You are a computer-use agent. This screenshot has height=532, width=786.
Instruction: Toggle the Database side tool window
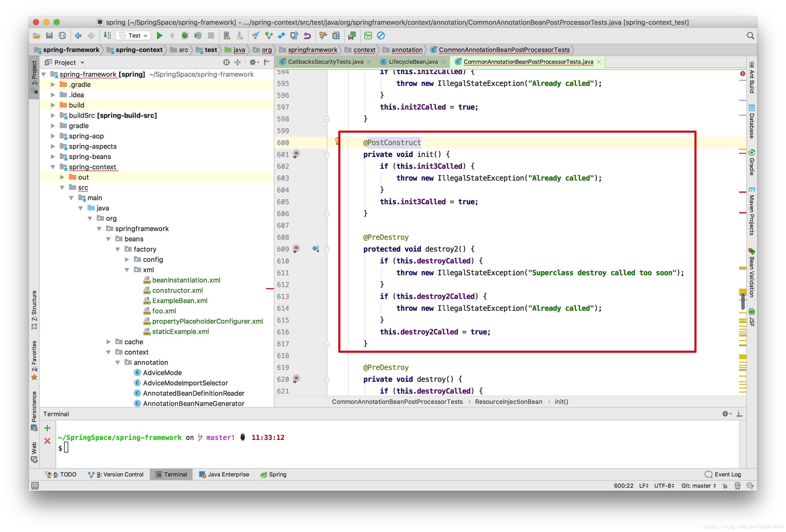(x=752, y=122)
